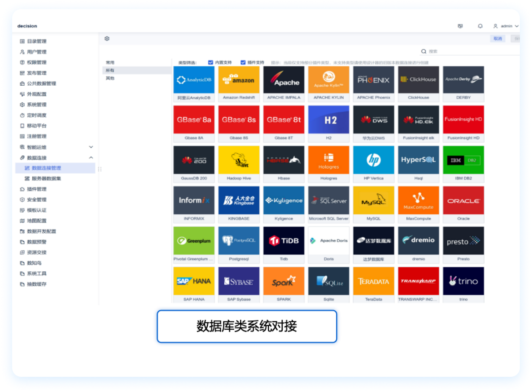The height and width of the screenshot is (392, 532).
Task: Select the Hadoop Hive tile
Action: 239,164
